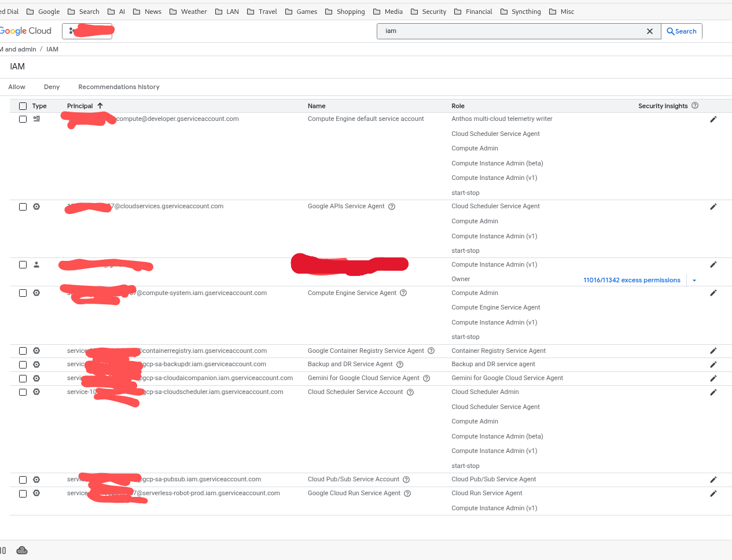Open the Financial bookmarks folder
Screen dimensions: 732x560
473,12
